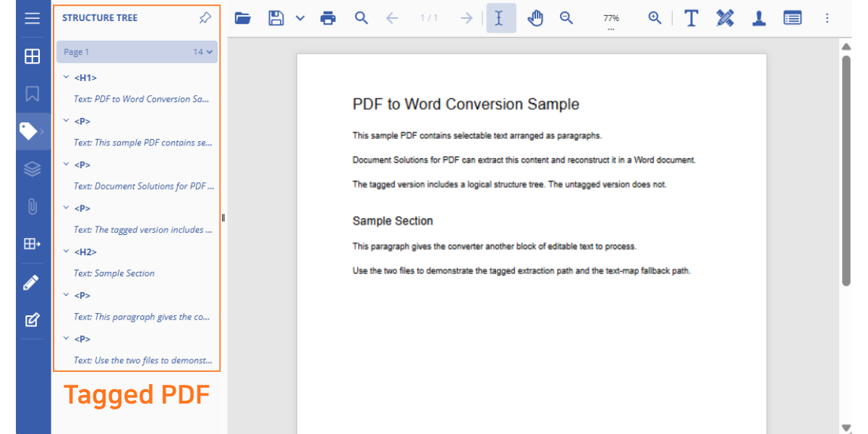Open the attachments paperclip panel
The width and height of the screenshot is (868, 434).
click(32, 207)
